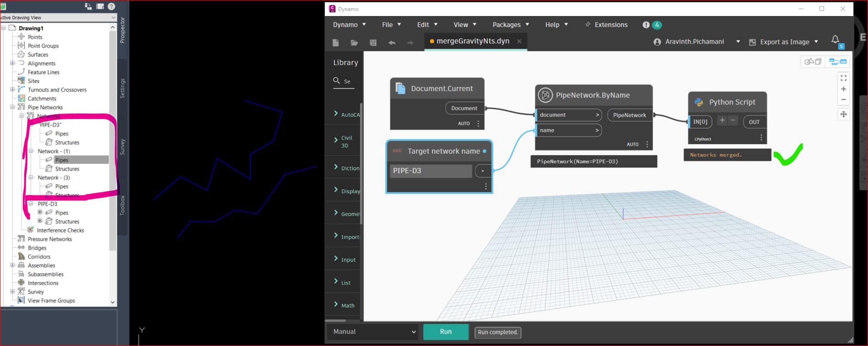
Task: Open Export as Image dropdown arrow
Action: tap(816, 42)
